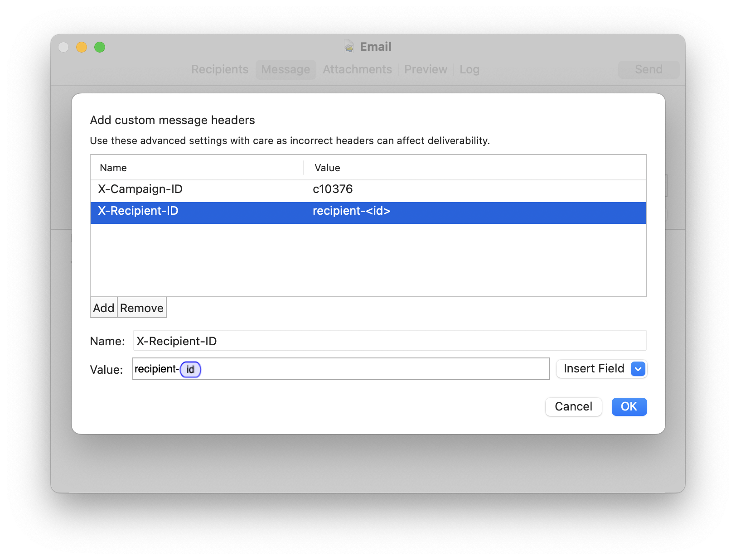Viewport: 736px width, 560px height.
Task: Open the Log tab
Action: tap(470, 69)
